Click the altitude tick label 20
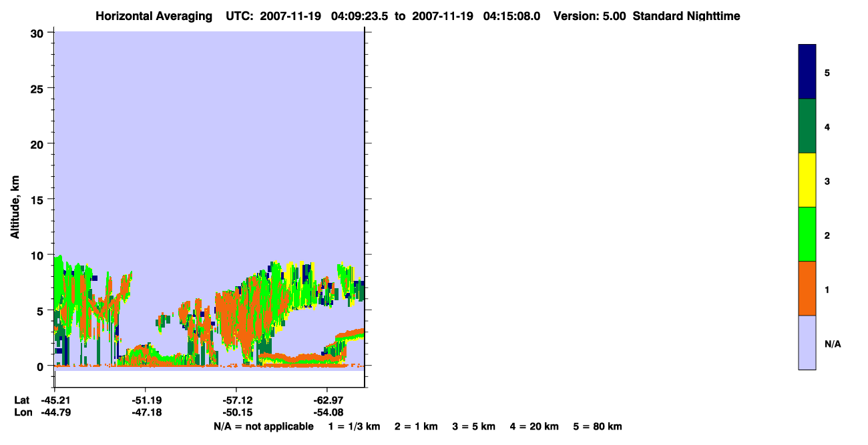The height and width of the screenshot is (445, 868). point(39,144)
